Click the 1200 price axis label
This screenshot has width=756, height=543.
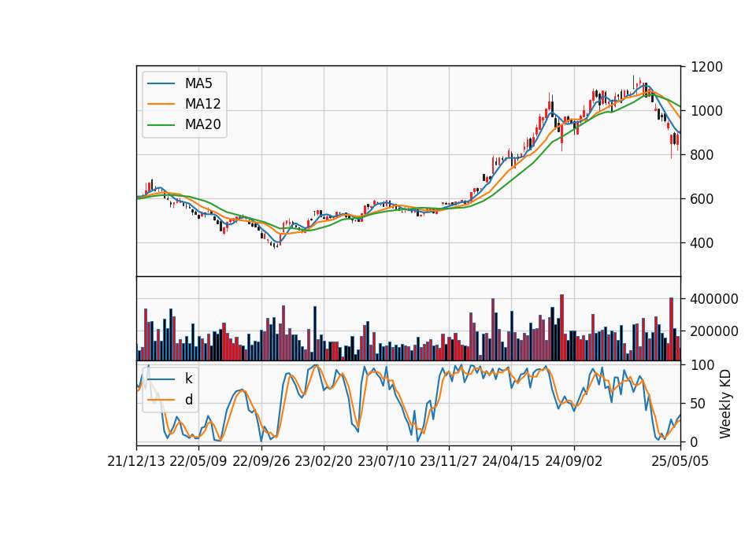coord(706,67)
